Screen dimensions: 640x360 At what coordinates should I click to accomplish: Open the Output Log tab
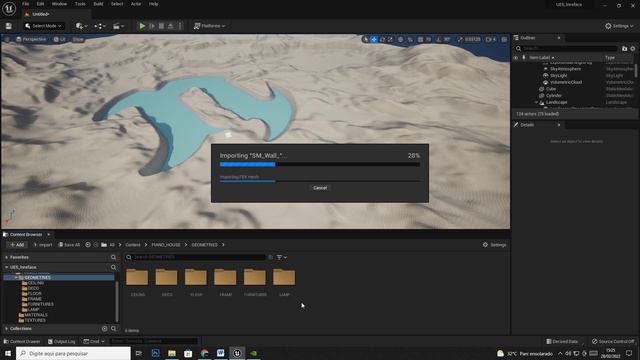pyautogui.click(x=62, y=341)
